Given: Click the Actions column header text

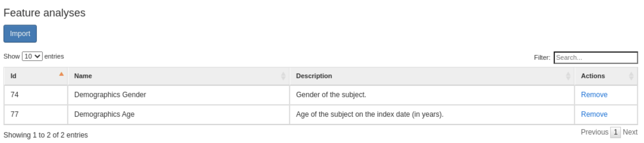Looking at the screenshot, I should [593, 76].
